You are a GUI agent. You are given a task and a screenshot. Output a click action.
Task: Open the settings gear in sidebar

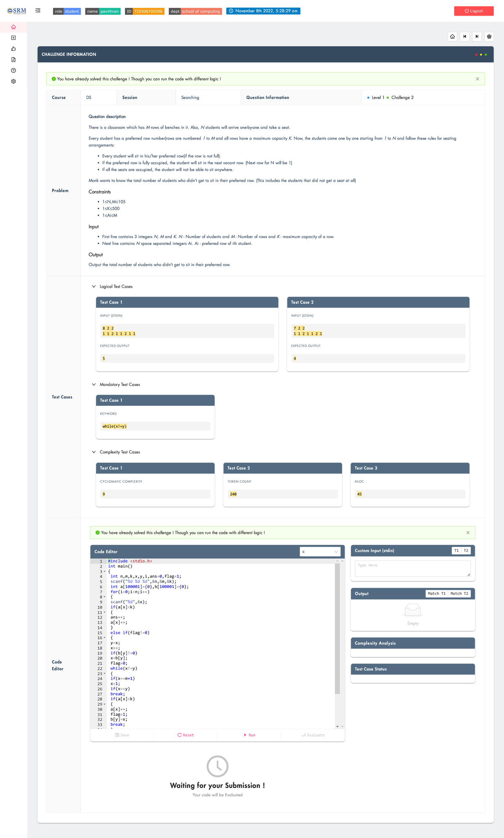tap(13, 81)
